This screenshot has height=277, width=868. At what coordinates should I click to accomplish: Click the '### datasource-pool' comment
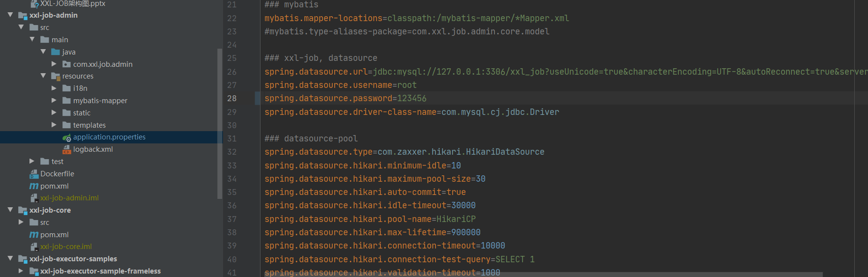pyautogui.click(x=311, y=138)
